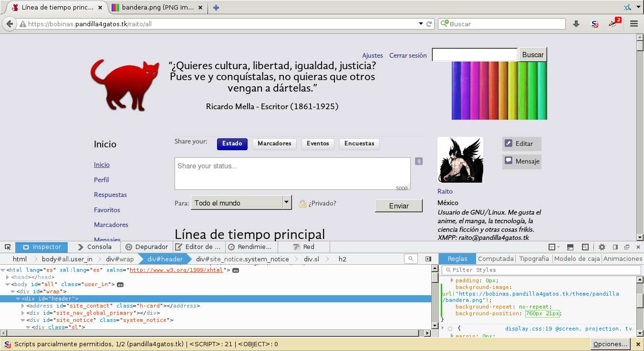Collapse the body id="all" node

tap(8, 284)
